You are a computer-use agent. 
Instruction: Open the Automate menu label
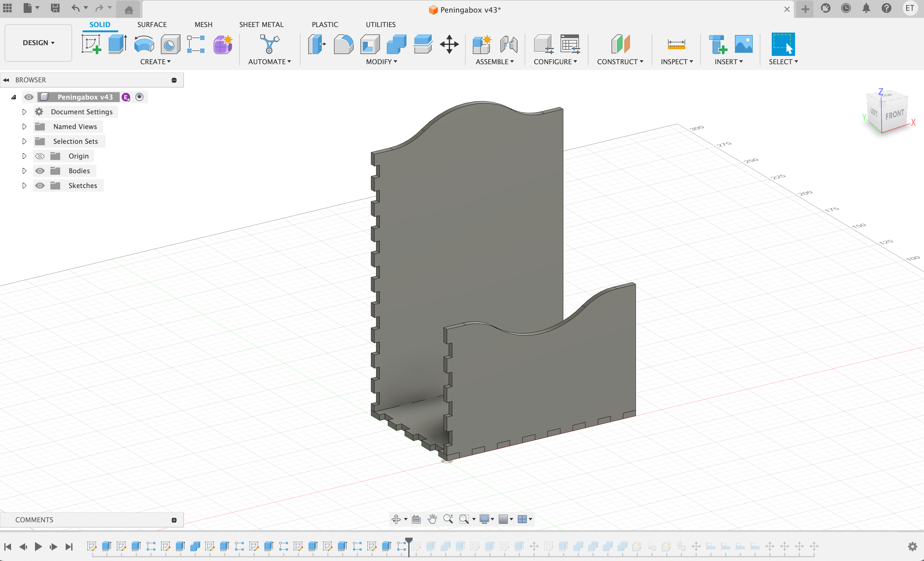(269, 61)
